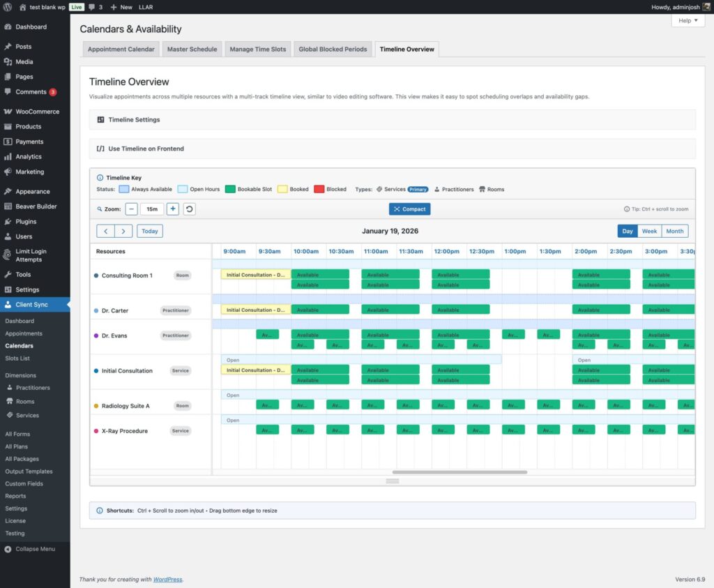This screenshot has width=714, height=588.
Task: Click the timeline horizontal scrollbar
Action: (x=459, y=472)
